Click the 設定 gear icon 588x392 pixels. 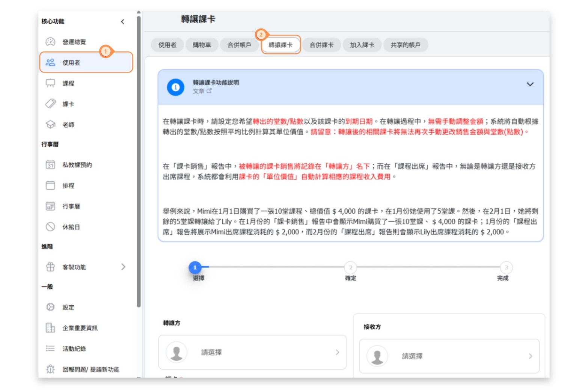[50, 307]
